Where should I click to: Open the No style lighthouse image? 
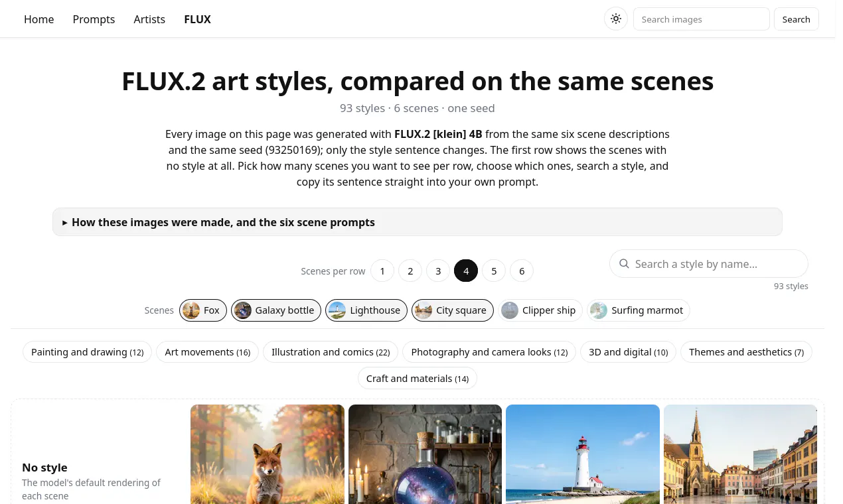(583, 454)
